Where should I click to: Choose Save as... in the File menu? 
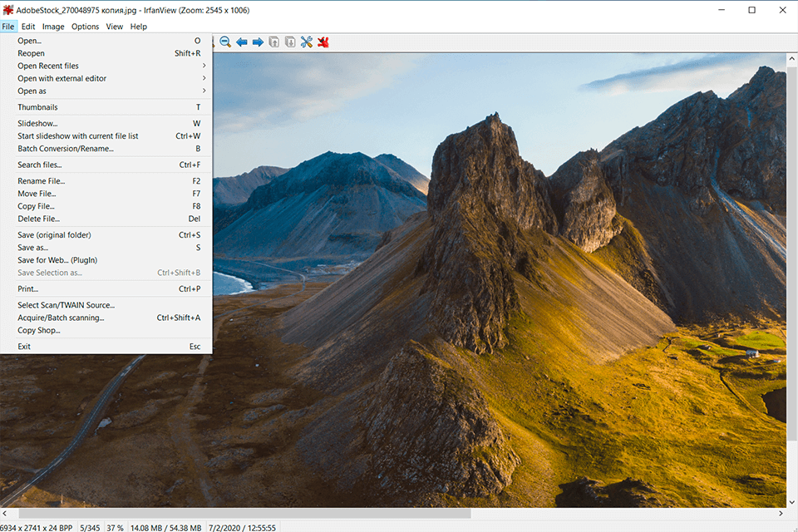click(33, 248)
